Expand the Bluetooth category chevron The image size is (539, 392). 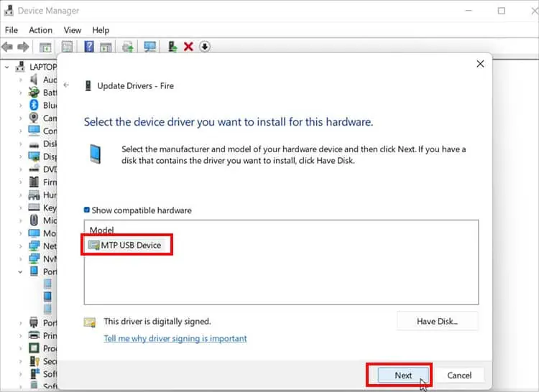coord(20,106)
